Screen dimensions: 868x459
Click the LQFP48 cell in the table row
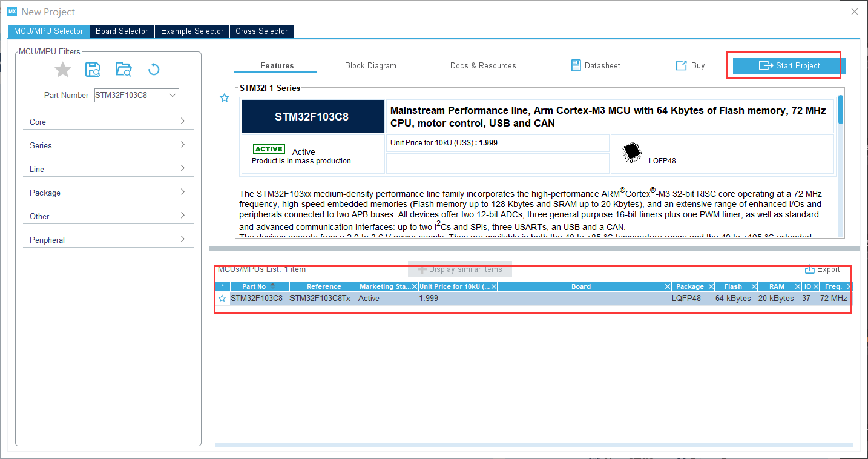[x=686, y=299]
